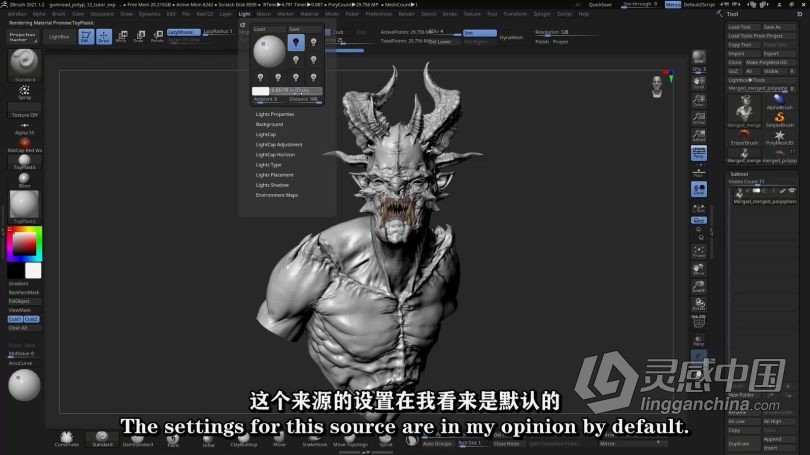
Task: Choose the CurveTube brush at bottom
Action: click(x=67, y=439)
